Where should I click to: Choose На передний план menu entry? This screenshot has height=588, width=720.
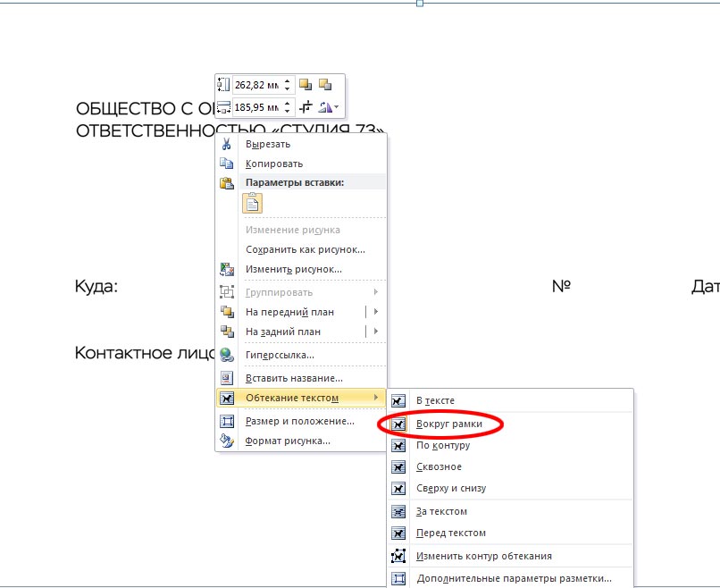tap(289, 312)
